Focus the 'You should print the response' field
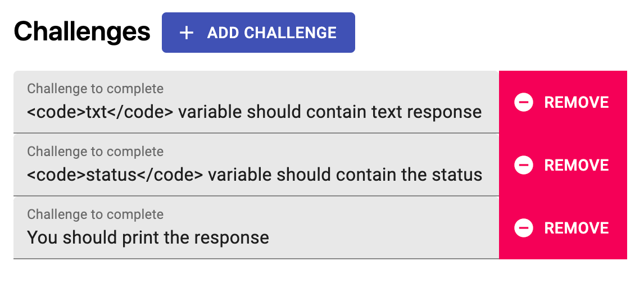 [256, 228]
